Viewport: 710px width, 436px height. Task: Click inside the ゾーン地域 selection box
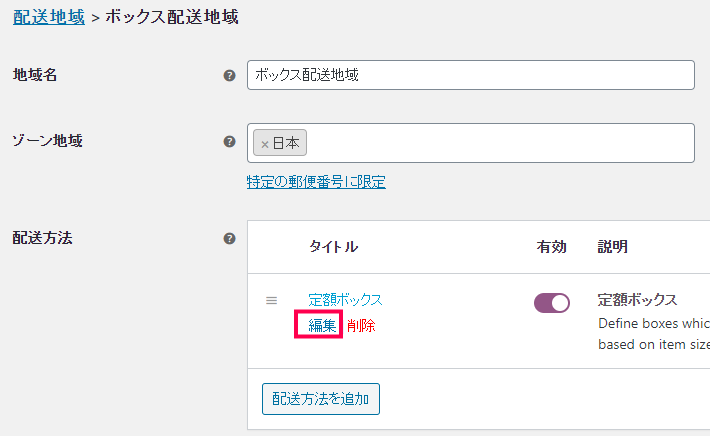(500, 143)
